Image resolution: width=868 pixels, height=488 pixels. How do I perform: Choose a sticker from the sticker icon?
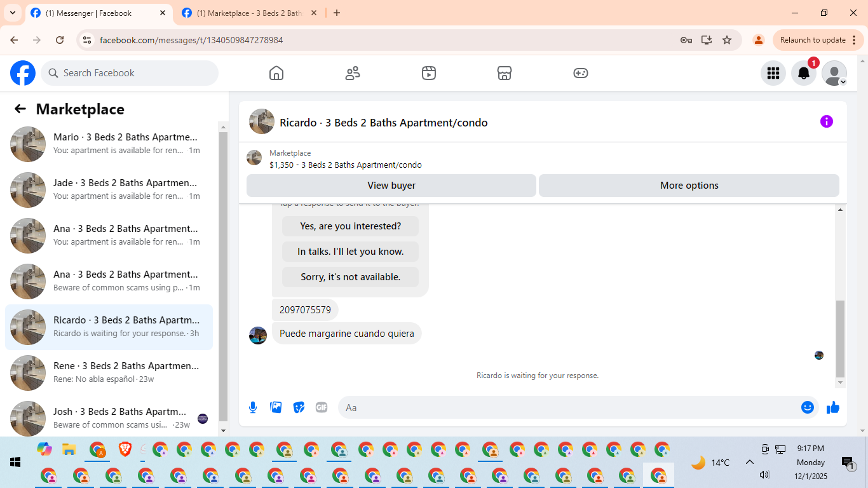pyautogui.click(x=299, y=407)
